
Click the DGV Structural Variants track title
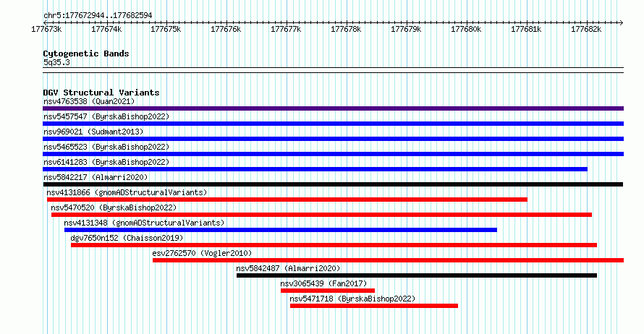coord(101,93)
